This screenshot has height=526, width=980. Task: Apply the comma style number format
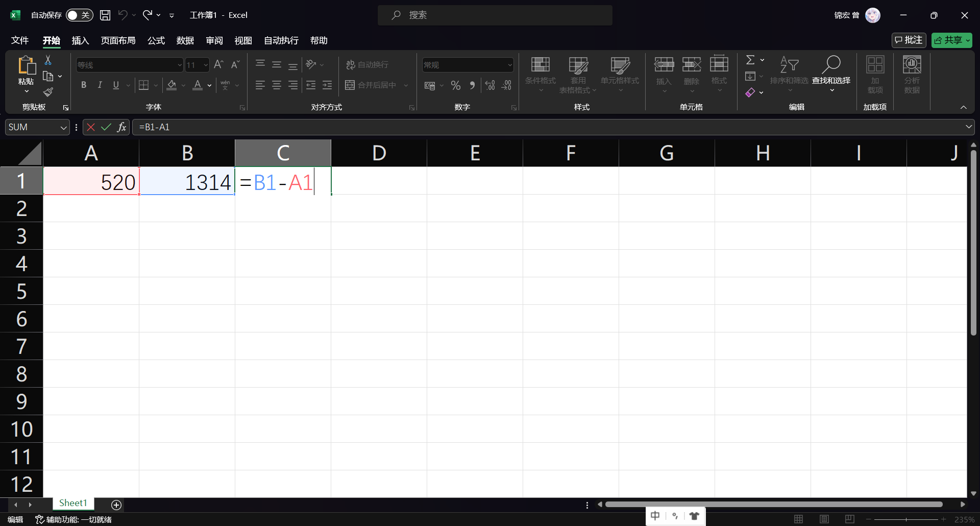click(x=472, y=85)
